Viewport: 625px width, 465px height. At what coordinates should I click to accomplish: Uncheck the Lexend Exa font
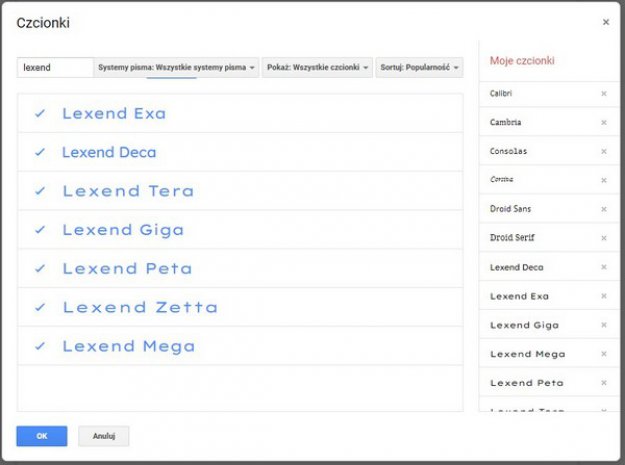tap(40, 114)
